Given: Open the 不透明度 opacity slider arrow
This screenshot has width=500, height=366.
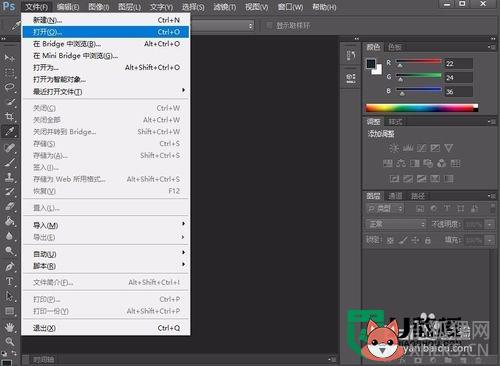Looking at the screenshot, I should [x=489, y=225].
